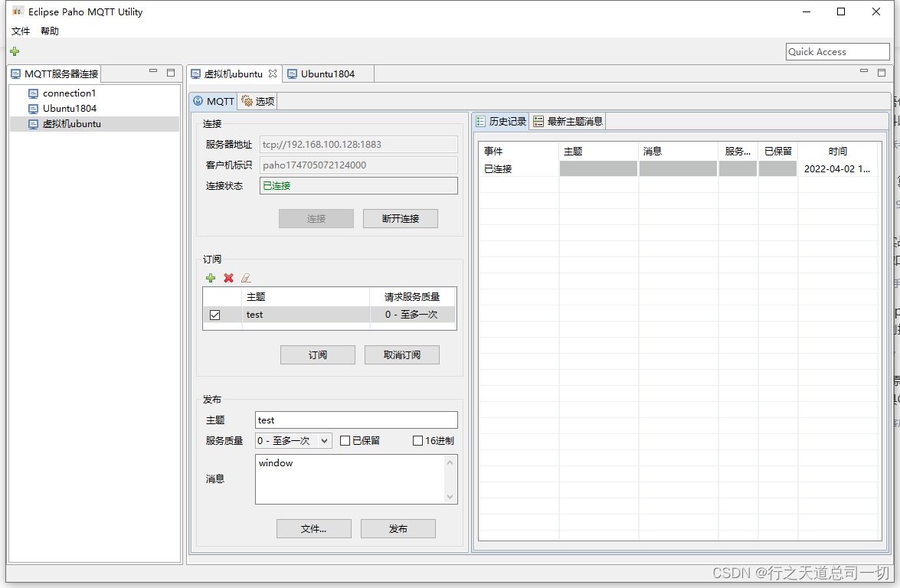Switch to the 最新主题消息 tab

[x=568, y=122]
